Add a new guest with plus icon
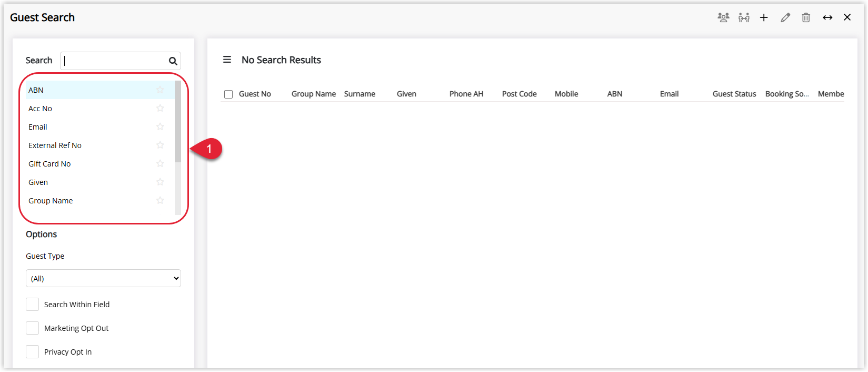This screenshot has height=372, width=868. pyautogui.click(x=764, y=17)
